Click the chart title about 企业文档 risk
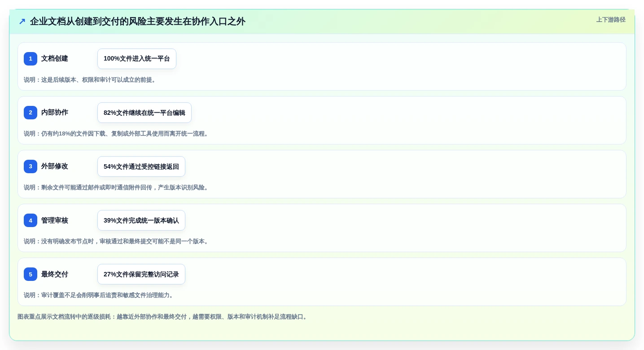 point(138,21)
